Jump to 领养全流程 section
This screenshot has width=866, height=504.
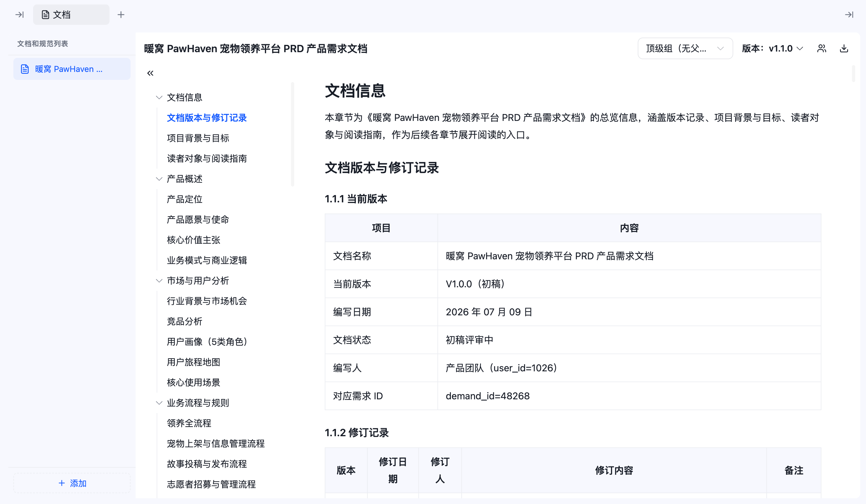coord(189,423)
